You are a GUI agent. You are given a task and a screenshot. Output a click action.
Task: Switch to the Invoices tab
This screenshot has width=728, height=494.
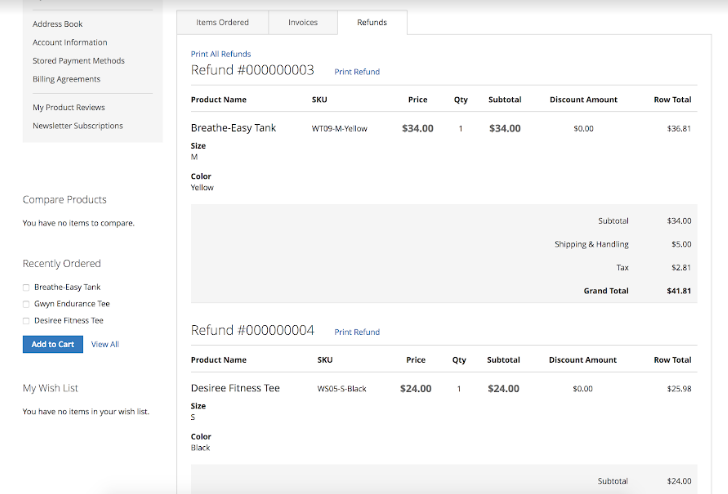(x=303, y=22)
